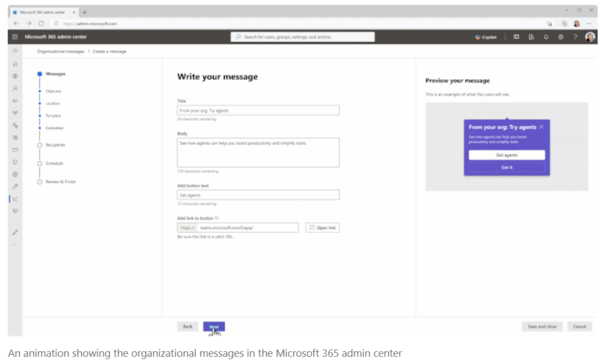This screenshot has width=601, height=364.
Task: Open the header settings gear icon
Action: [x=561, y=37]
